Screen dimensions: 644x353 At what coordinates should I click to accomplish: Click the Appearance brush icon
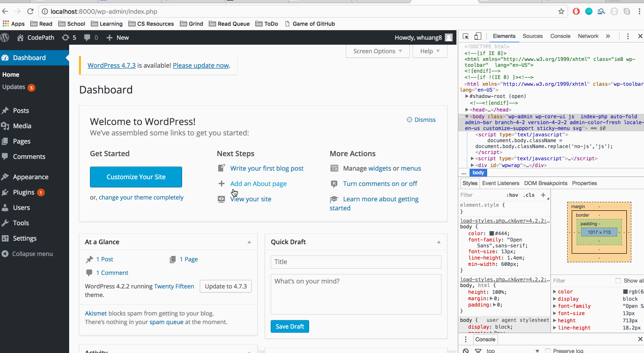pos(5,177)
